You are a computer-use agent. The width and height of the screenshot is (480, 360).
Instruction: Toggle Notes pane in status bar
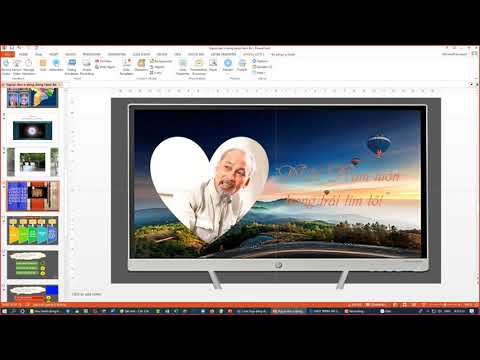coord(355,305)
